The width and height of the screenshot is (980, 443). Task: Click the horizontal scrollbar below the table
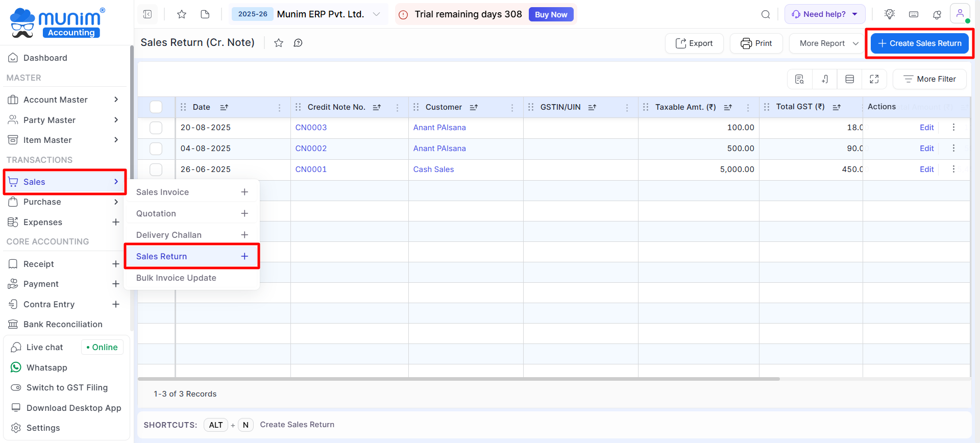point(458,379)
